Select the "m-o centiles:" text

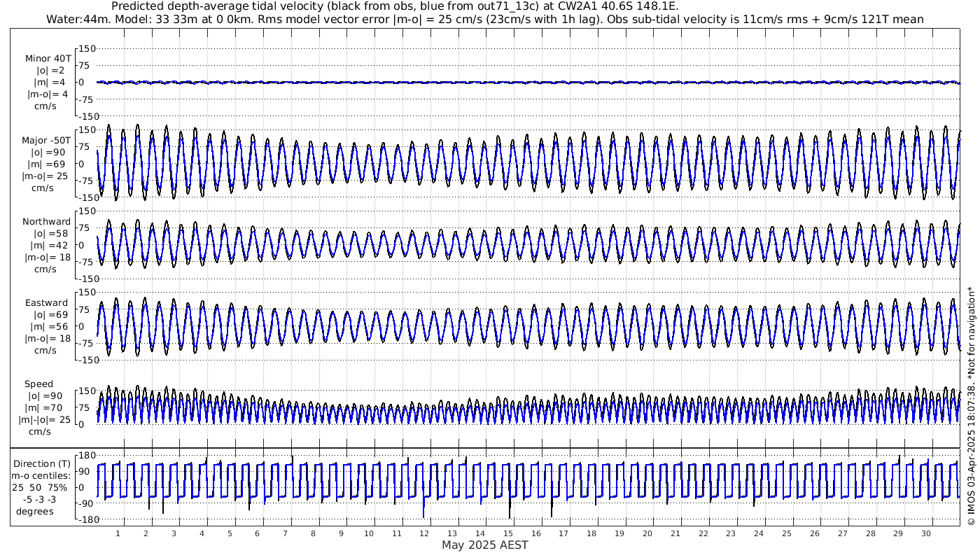[x=41, y=476]
